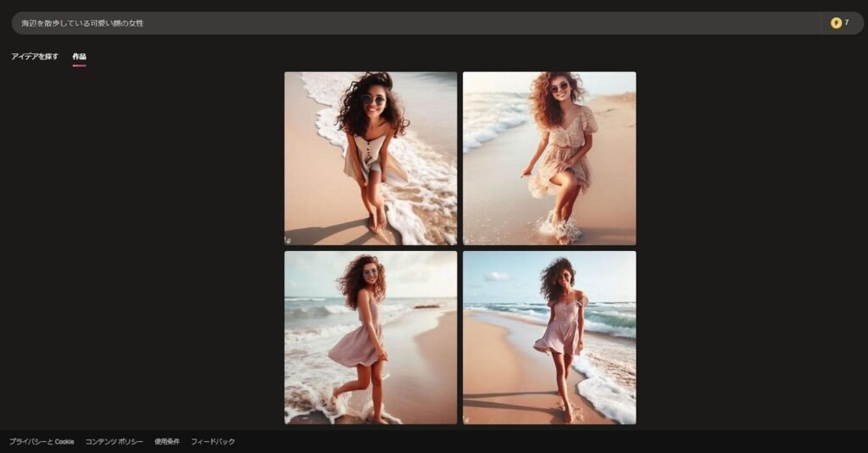Click the divider left of the boost coin
The image size is (868, 453).
coord(821,23)
